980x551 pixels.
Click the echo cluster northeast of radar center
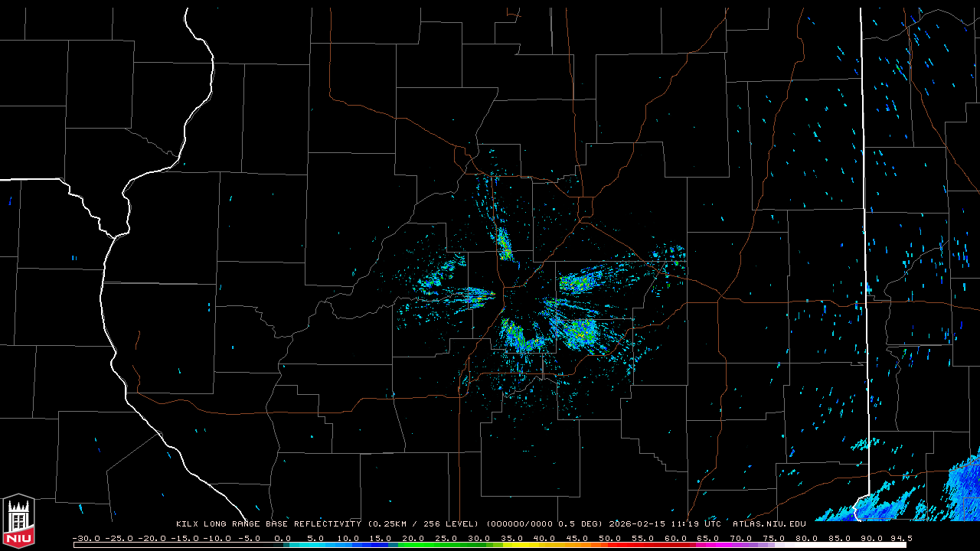(582, 282)
